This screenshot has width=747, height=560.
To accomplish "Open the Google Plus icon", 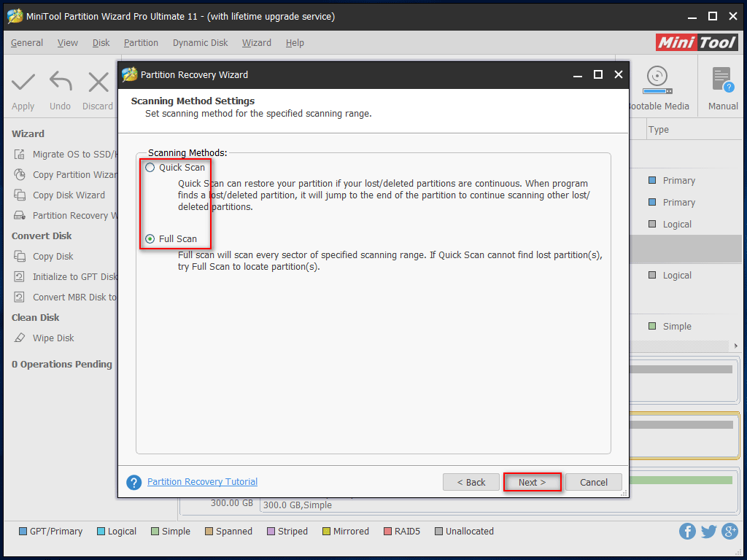I will (x=729, y=531).
